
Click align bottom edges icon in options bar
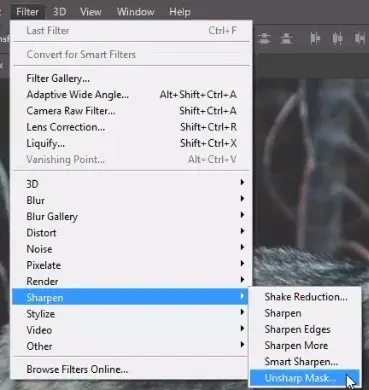pyautogui.click(x=286, y=38)
